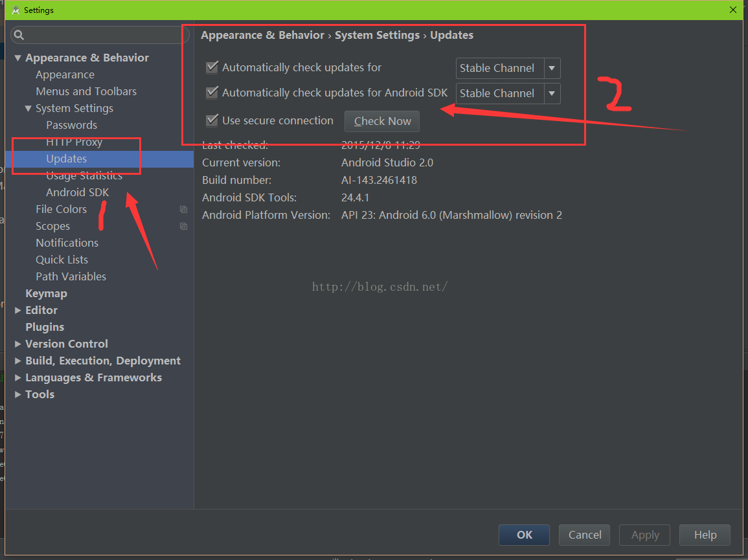The width and height of the screenshot is (748, 560).
Task: Click the 'Build number:' label
Action: 236,181
